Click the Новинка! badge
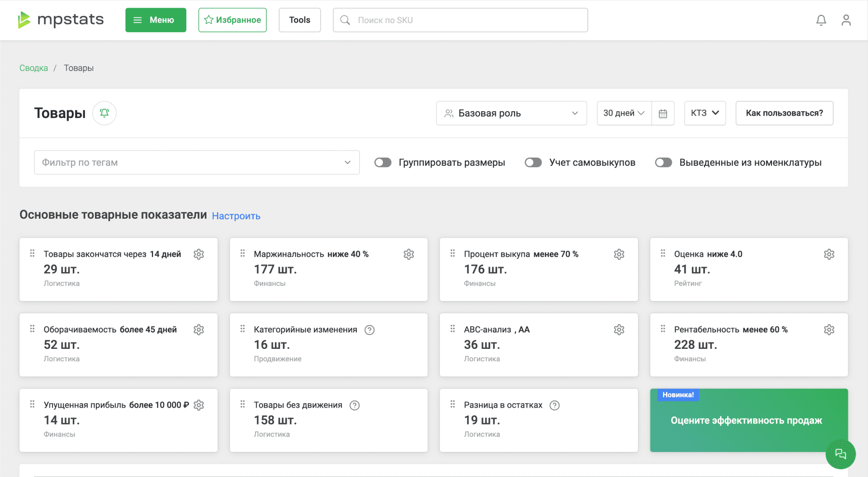The width and height of the screenshot is (868, 477). tap(678, 395)
